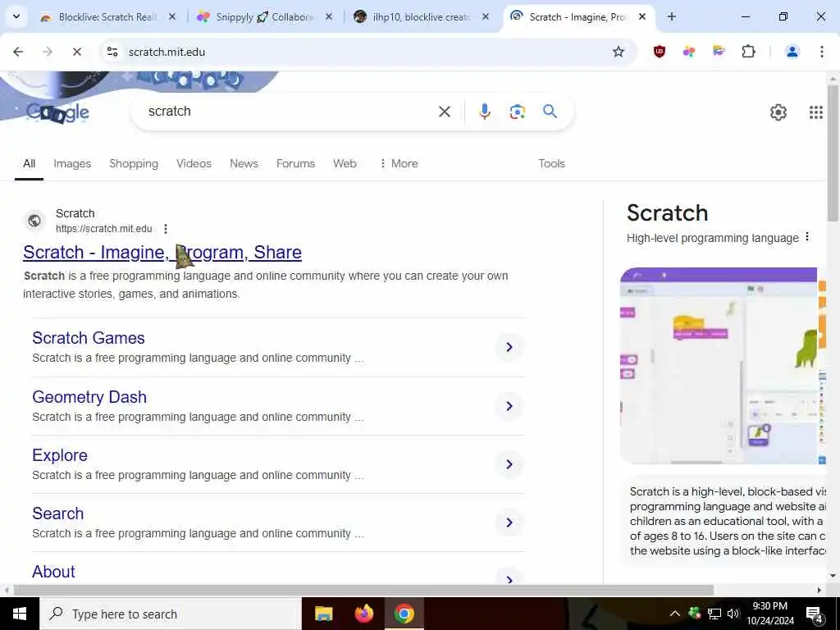
Task: Switch to Videos results
Action: [x=194, y=163]
